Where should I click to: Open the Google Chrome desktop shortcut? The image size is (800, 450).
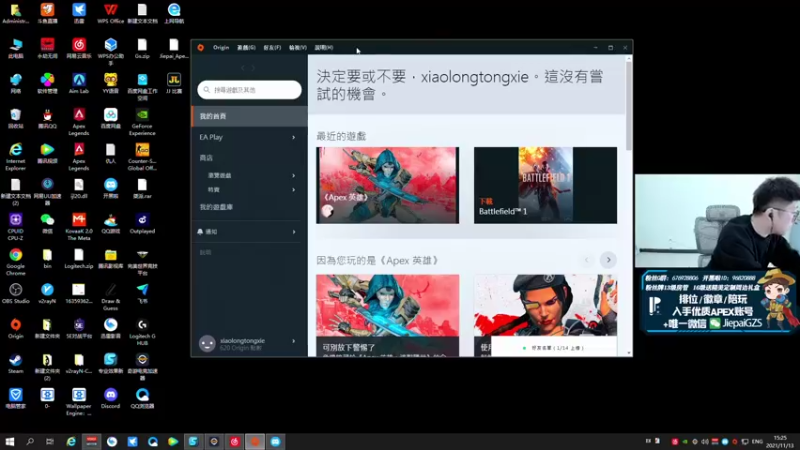click(16, 261)
